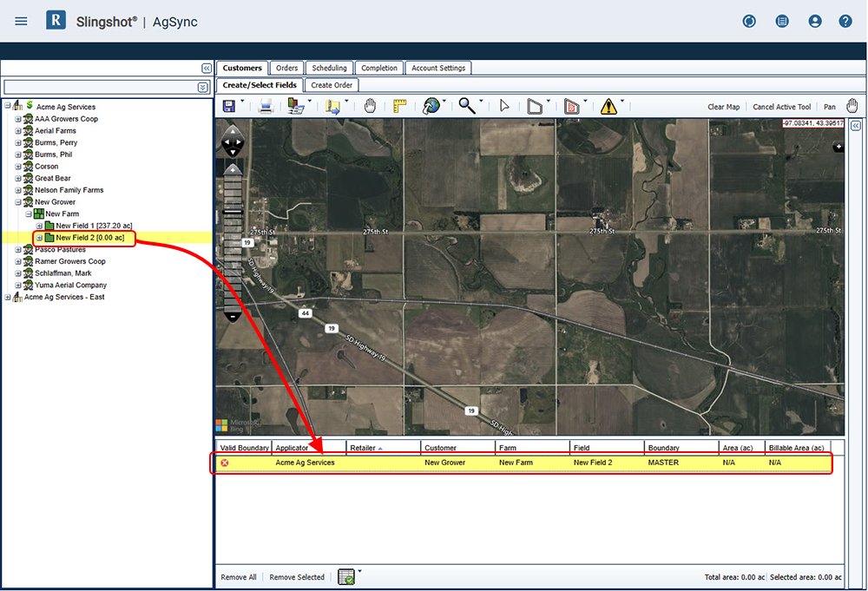Click the Print map icon

coord(266,106)
